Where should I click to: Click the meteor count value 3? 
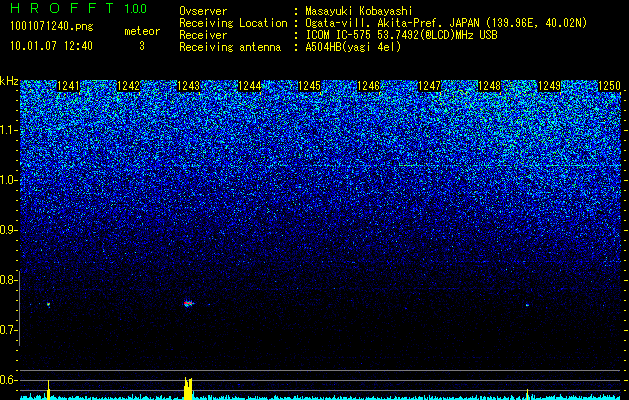tap(142, 46)
